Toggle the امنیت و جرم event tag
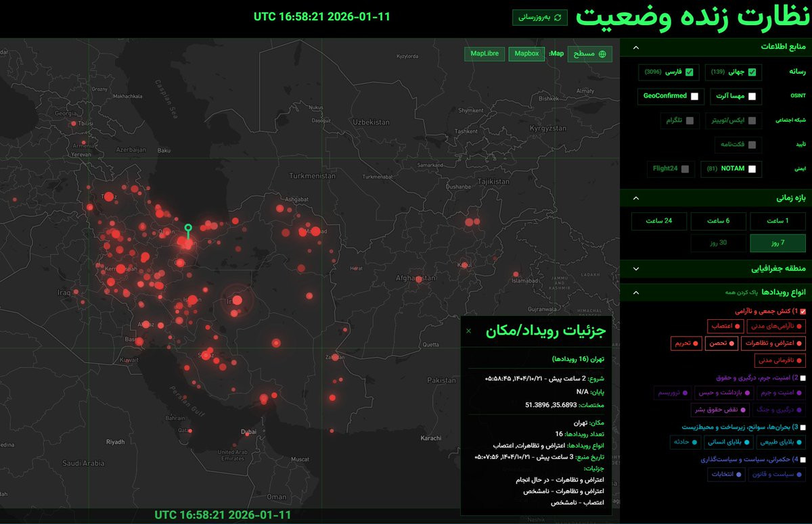The image size is (812, 524). [780, 393]
